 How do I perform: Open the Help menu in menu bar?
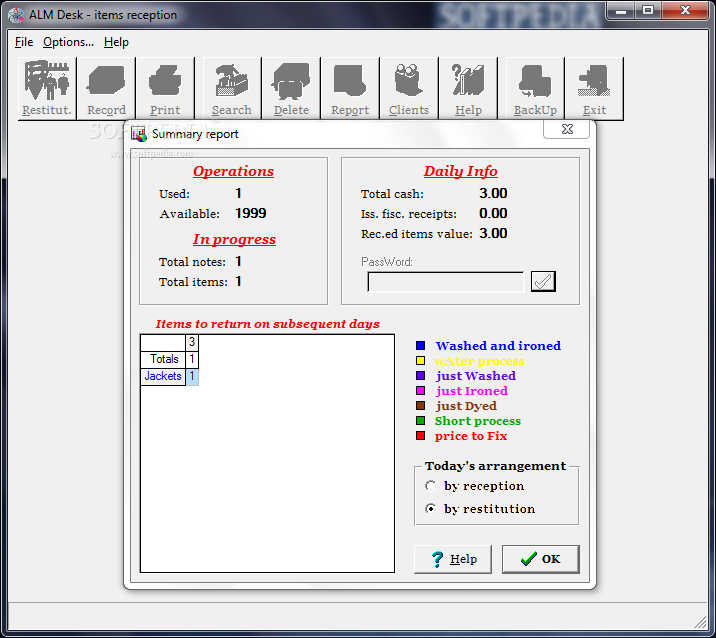pos(116,42)
